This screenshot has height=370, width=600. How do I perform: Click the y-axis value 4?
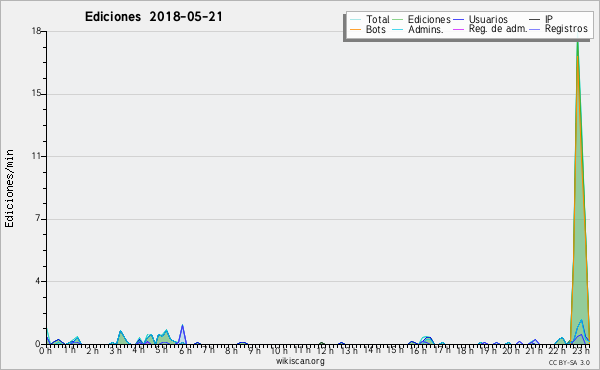[x=38, y=281]
